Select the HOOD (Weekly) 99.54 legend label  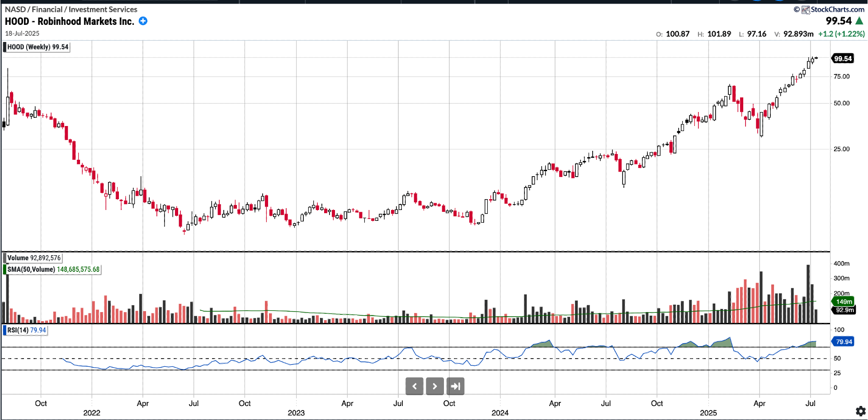point(37,47)
